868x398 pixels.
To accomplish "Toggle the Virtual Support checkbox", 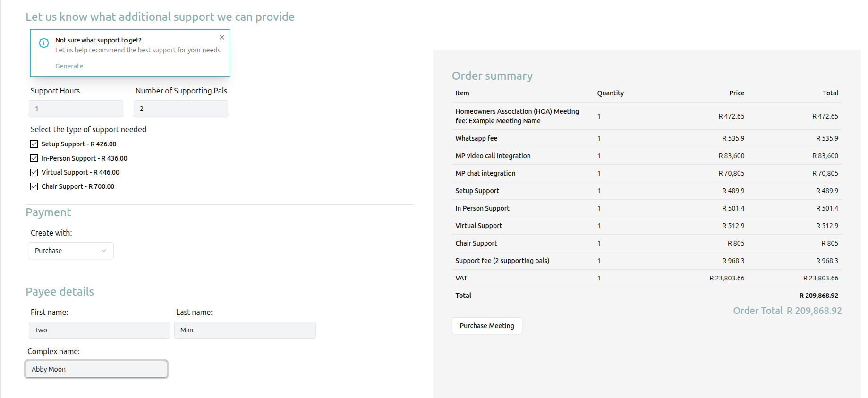I will coord(34,172).
